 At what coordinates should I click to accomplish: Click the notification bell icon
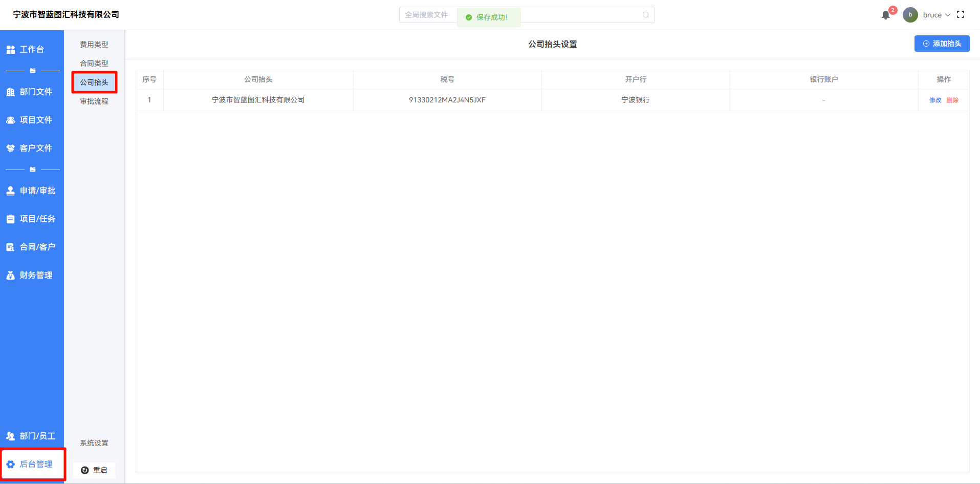pyautogui.click(x=885, y=15)
